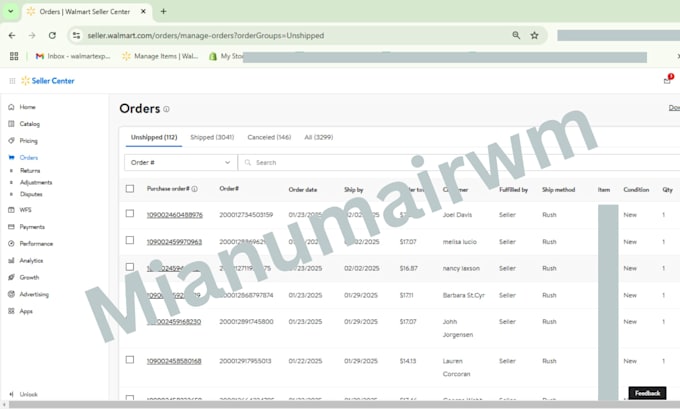Click customer name Joel Davis
This screenshot has height=409, width=680.
click(457, 215)
